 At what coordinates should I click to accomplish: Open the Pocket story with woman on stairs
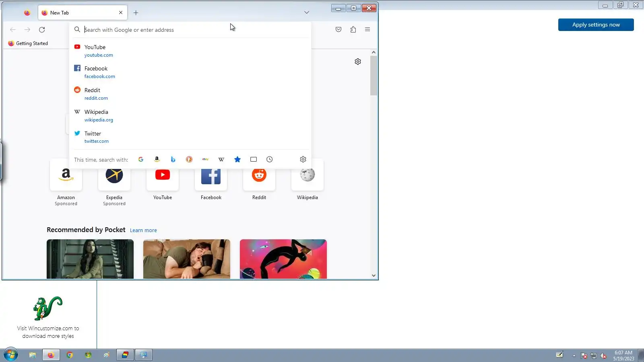90,259
